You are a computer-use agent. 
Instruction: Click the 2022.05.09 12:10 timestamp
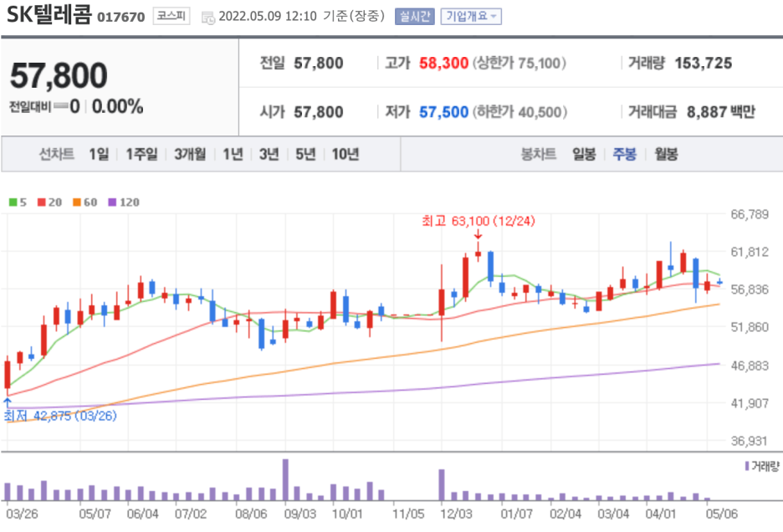click(268, 17)
